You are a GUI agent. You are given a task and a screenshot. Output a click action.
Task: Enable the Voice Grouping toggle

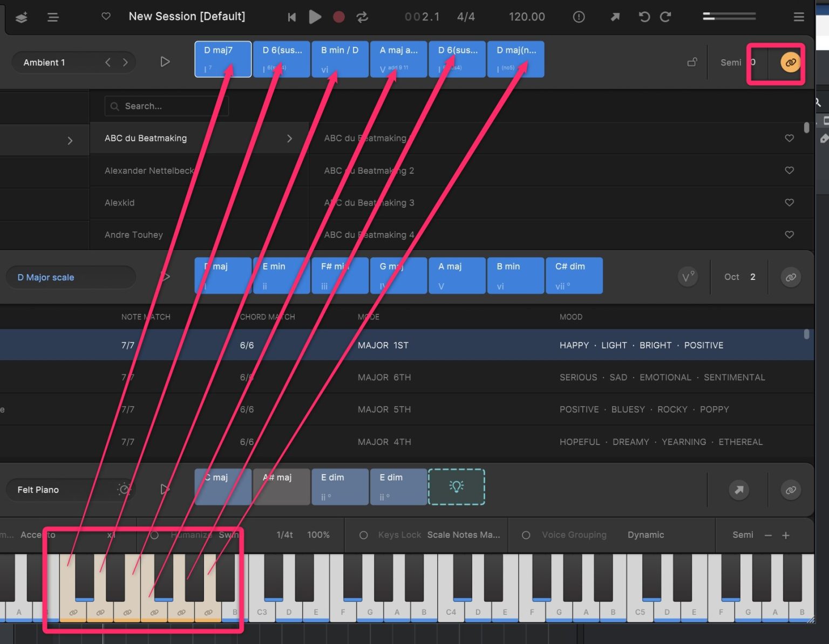pyautogui.click(x=526, y=535)
